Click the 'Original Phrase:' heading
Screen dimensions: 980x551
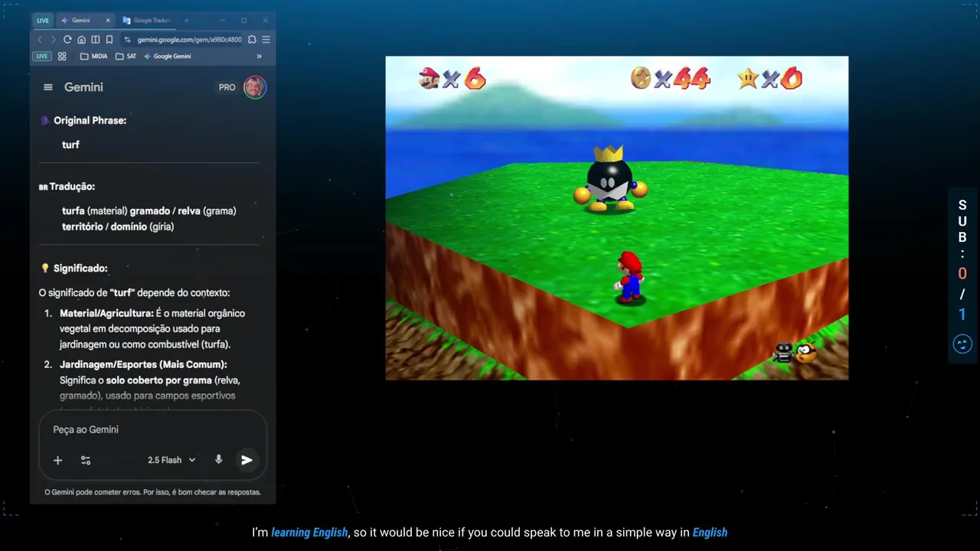point(90,120)
